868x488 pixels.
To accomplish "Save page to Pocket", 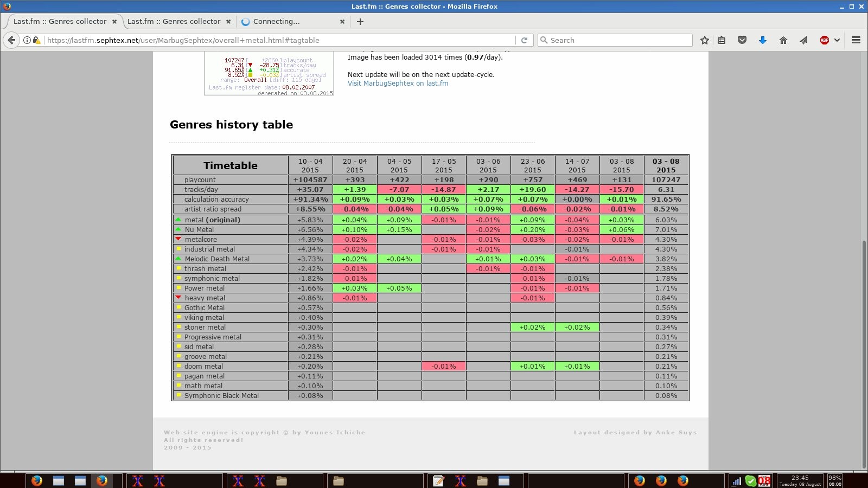I will 742,40.
